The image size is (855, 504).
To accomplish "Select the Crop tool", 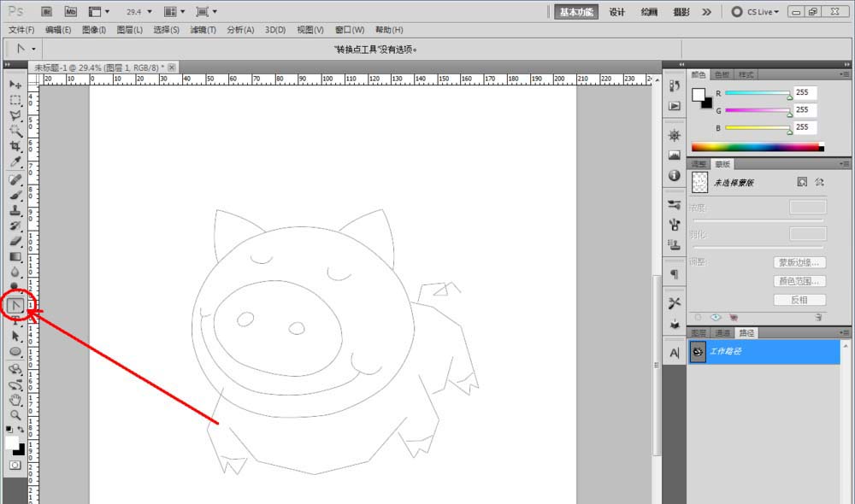I will 15,146.
